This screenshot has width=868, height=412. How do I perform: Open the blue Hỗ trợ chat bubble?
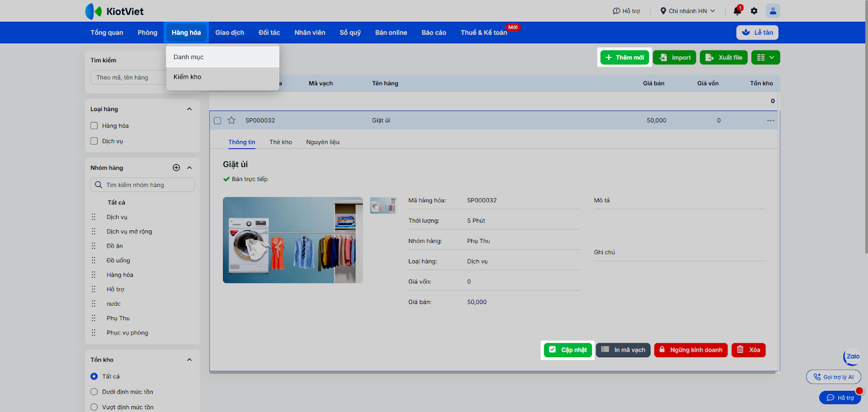click(x=840, y=398)
